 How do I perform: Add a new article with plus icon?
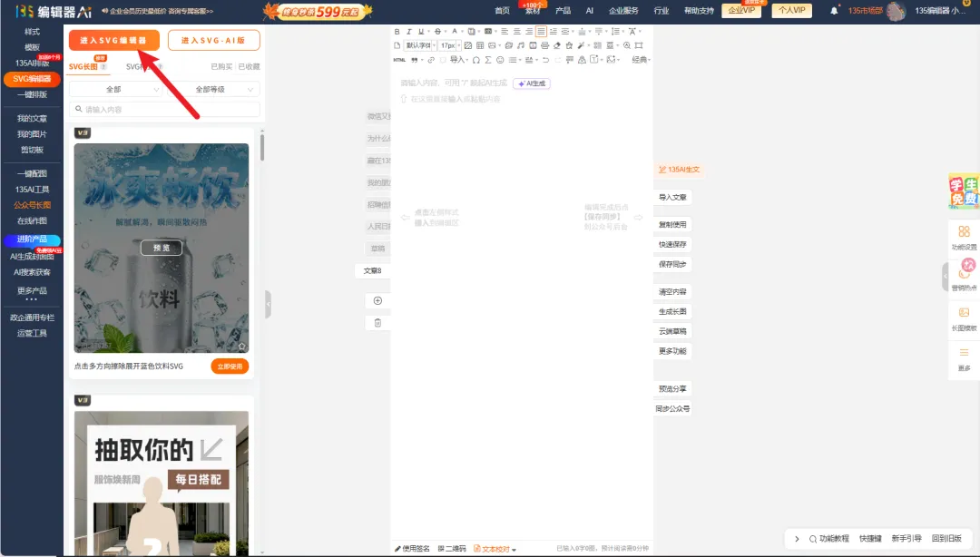[x=377, y=300]
